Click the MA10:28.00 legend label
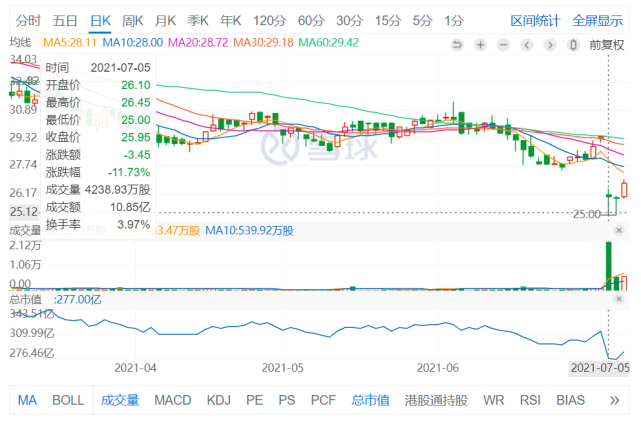This screenshot has height=428, width=641. (132, 43)
